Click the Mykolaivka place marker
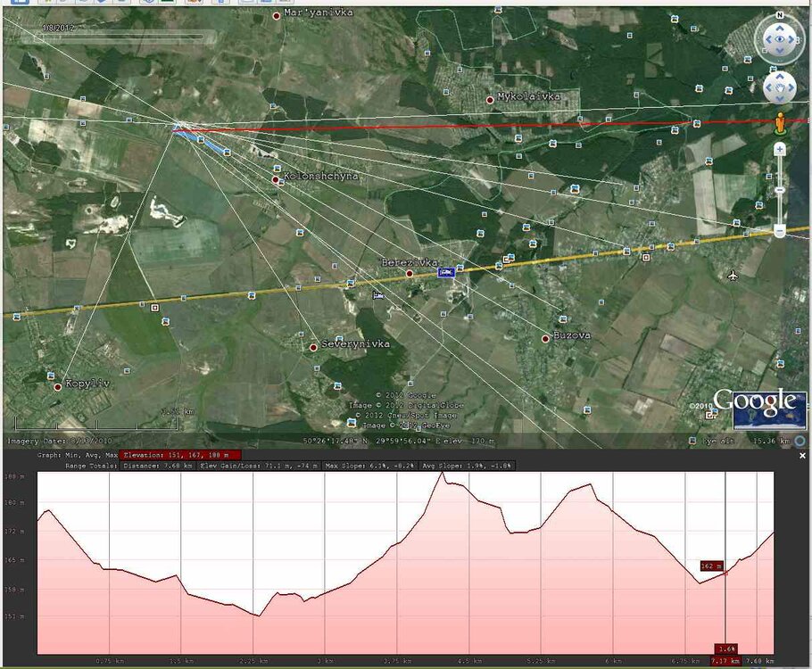 point(490,100)
